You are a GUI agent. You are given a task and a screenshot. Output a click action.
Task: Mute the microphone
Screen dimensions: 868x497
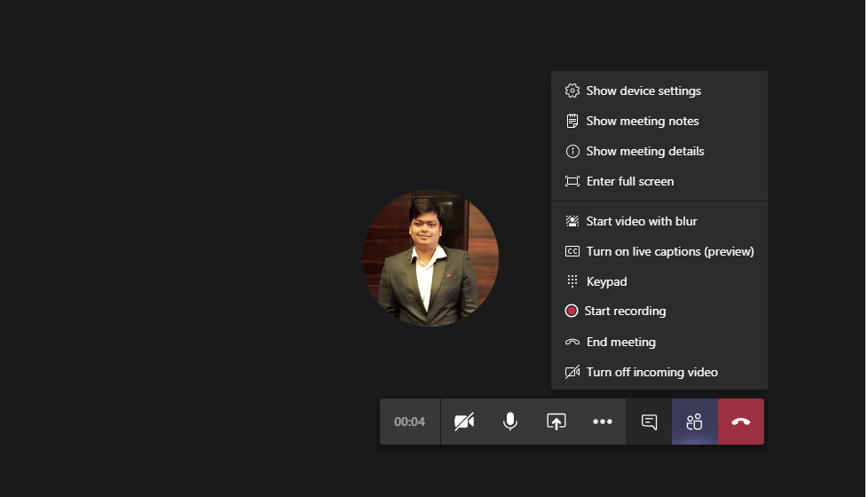click(x=510, y=422)
